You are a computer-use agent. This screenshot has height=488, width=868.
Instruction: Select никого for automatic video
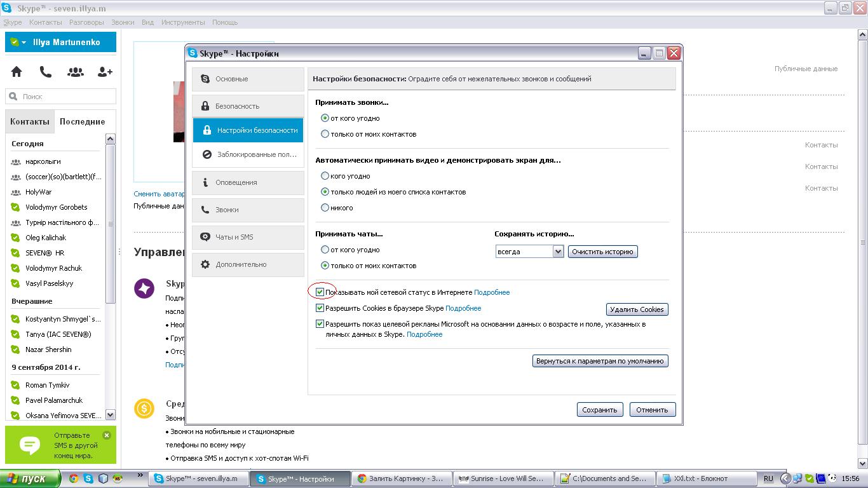(x=325, y=208)
